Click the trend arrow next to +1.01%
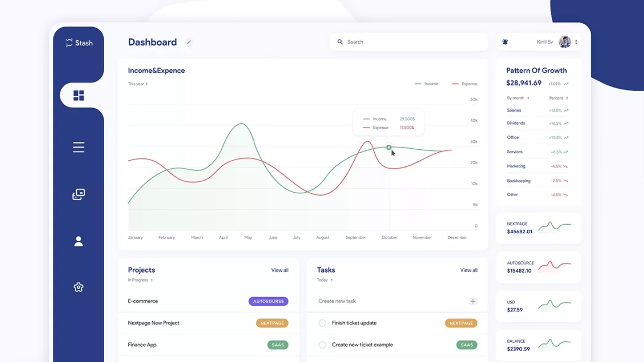The height and width of the screenshot is (362, 644). [x=566, y=84]
